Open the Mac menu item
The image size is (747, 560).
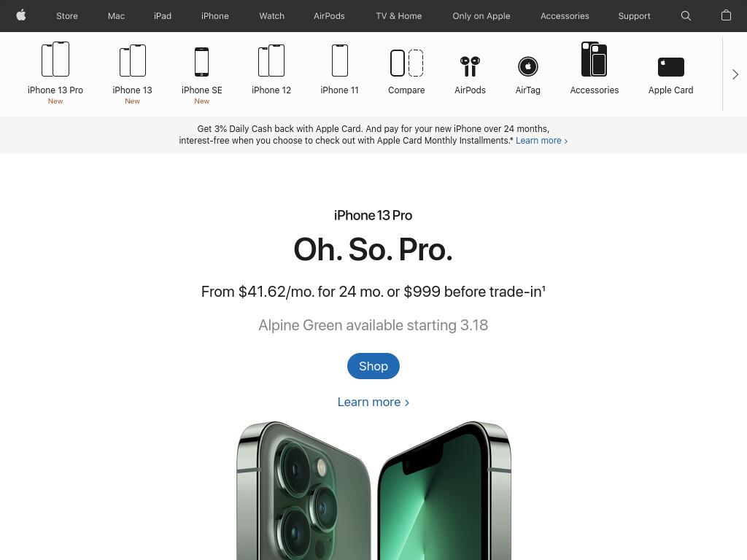pyautogui.click(x=116, y=16)
